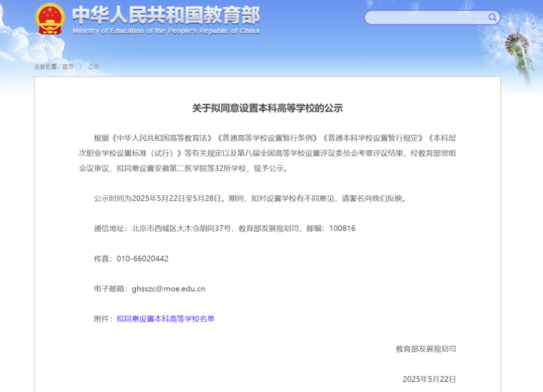The image size is (543, 392).
Task: Click the heading 关于拟同意设置本科高等学校的公示
Action: click(267, 108)
